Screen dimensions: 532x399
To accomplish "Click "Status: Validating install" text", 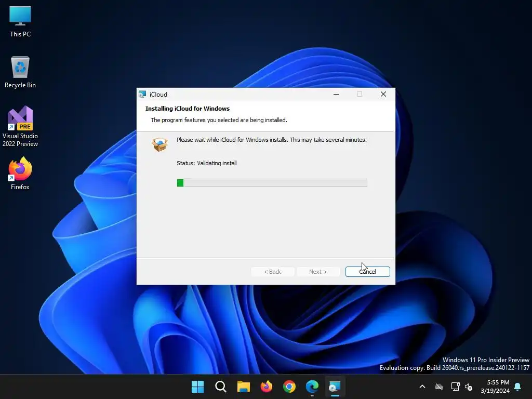I will tap(207, 163).
